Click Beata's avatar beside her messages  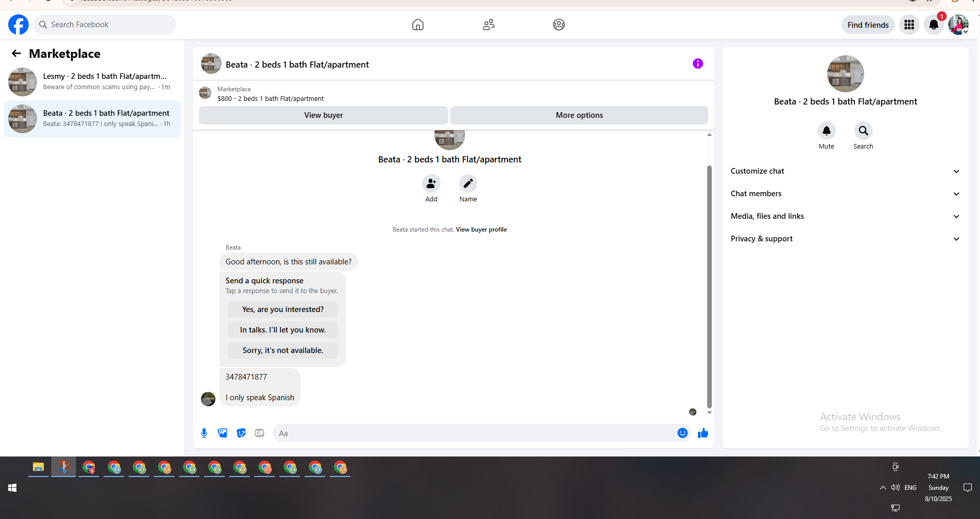click(208, 399)
